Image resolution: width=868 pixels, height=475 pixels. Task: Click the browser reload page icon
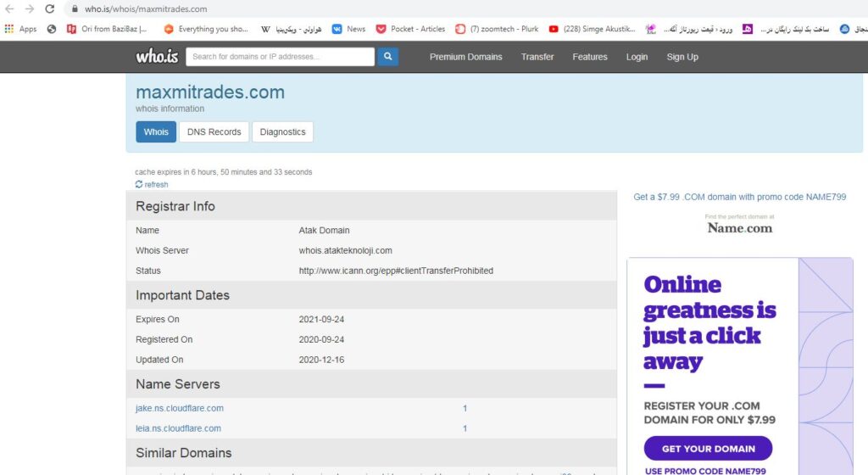point(50,9)
